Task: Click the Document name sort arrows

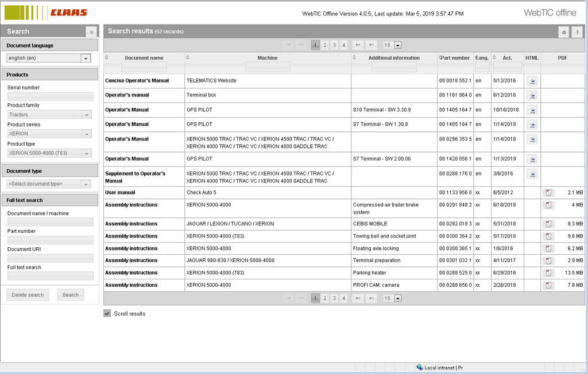Action: click(107, 57)
